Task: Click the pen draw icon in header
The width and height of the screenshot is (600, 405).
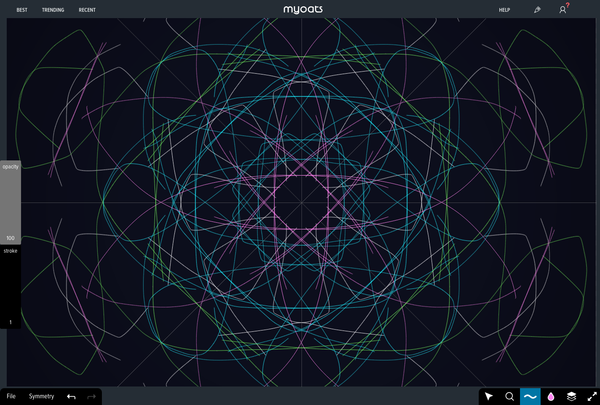Action: [x=537, y=10]
